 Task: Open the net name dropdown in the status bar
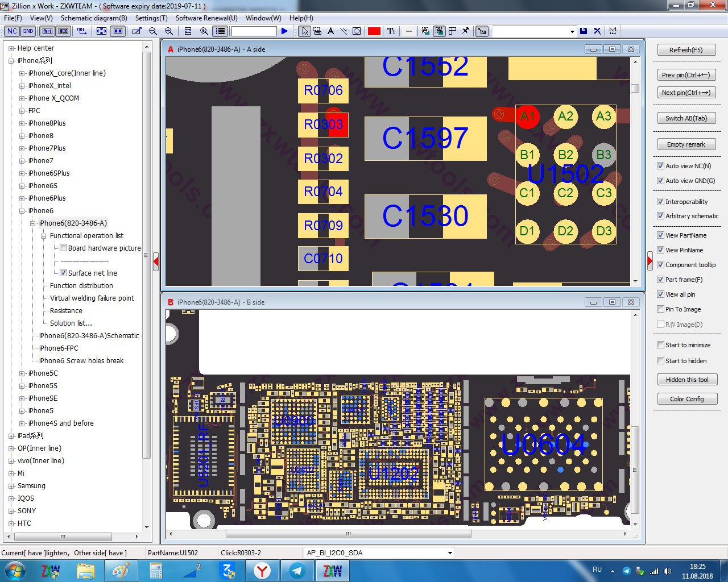(450, 552)
